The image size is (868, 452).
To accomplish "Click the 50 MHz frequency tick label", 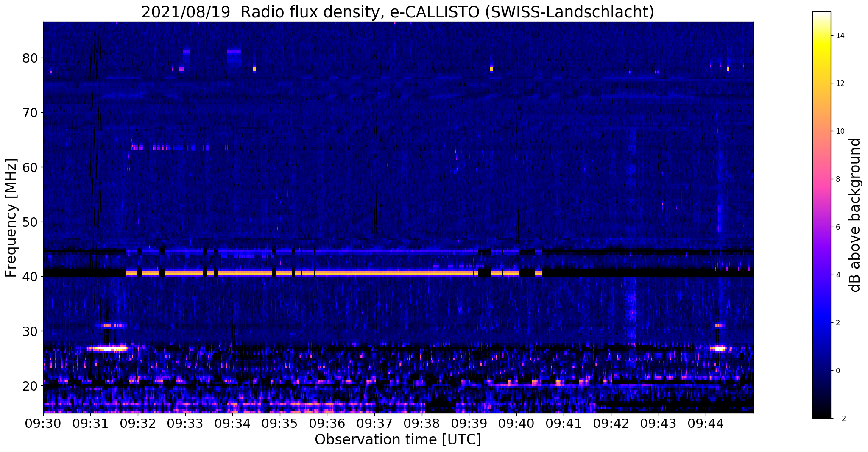I will [x=30, y=222].
